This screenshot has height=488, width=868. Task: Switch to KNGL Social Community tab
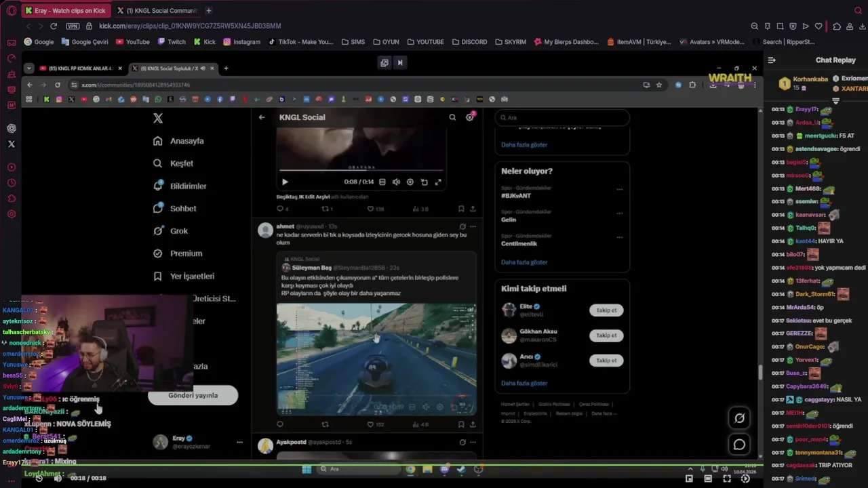click(x=157, y=11)
